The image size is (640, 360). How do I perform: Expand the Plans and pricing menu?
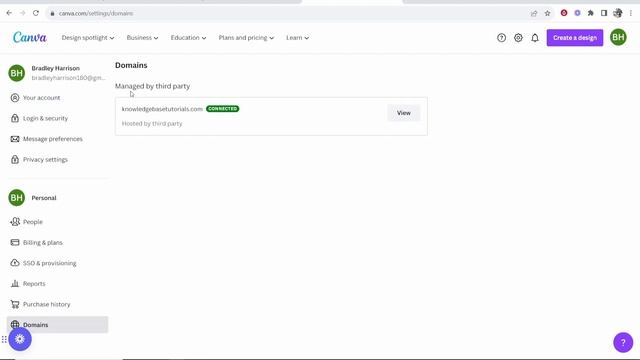(246, 38)
